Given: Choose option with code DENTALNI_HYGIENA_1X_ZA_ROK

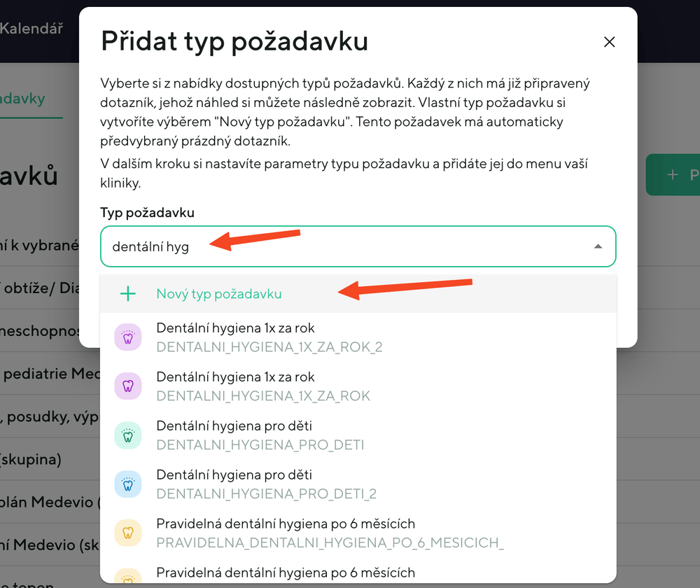Looking at the screenshot, I should (262, 386).
